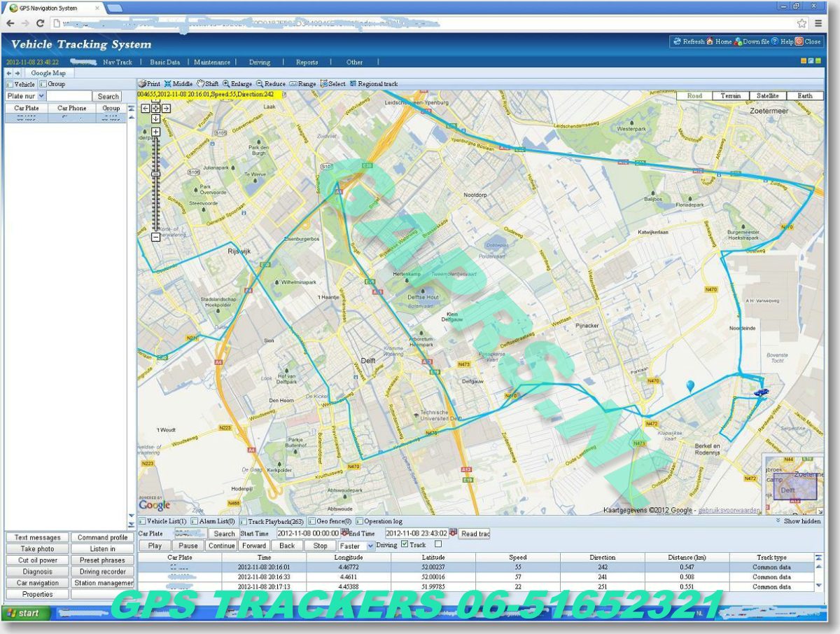The height and width of the screenshot is (634, 840).
Task: Click the blue car marker on map
Action: pyautogui.click(x=761, y=394)
